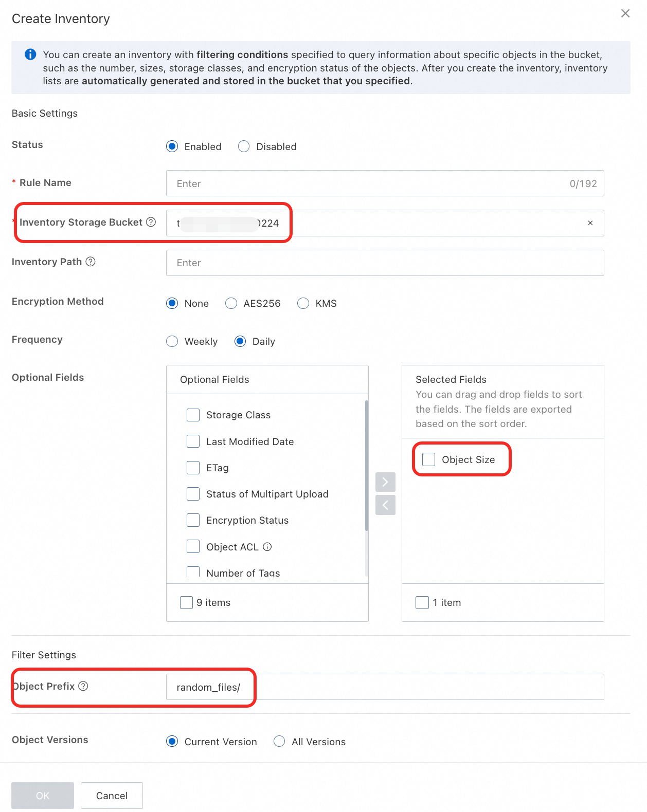Image resolution: width=647 pixels, height=812 pixels.
Task: Check the Object Size selected field
Action: (x=428, y=459)
